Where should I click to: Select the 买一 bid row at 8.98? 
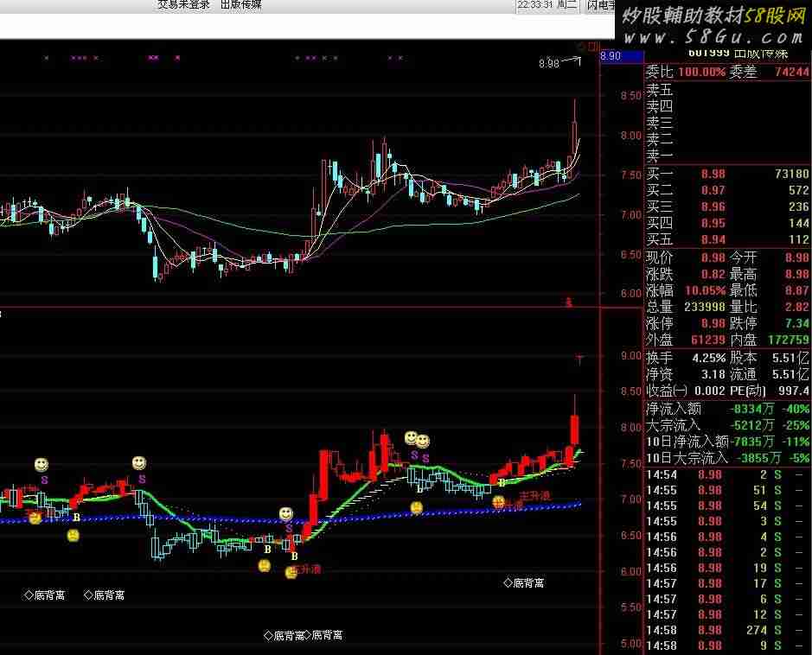click(726, 174)
